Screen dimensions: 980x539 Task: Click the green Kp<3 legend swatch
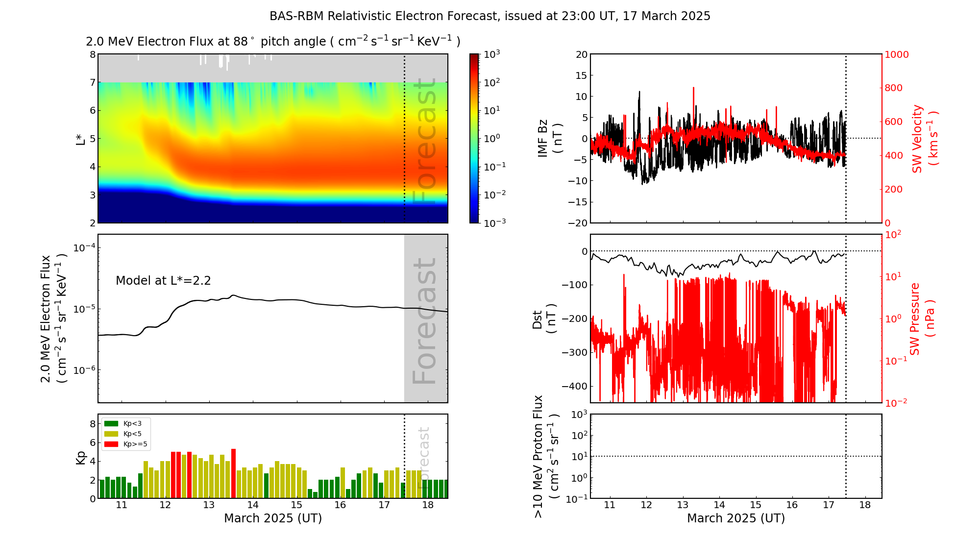[111, 423]
